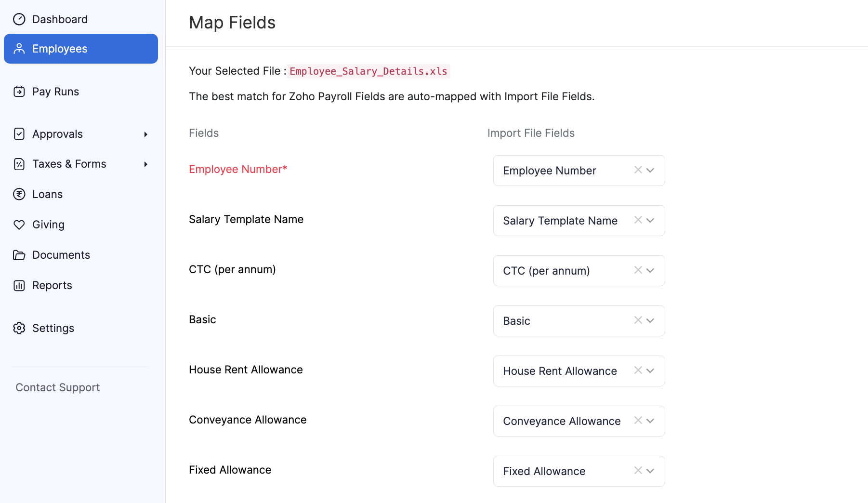Expand the Approvals submenu arrow

(145, 134)
